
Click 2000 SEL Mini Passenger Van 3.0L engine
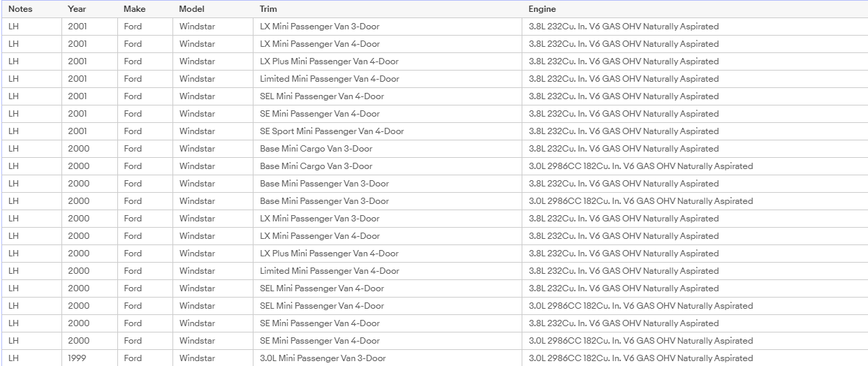point(640,306)
